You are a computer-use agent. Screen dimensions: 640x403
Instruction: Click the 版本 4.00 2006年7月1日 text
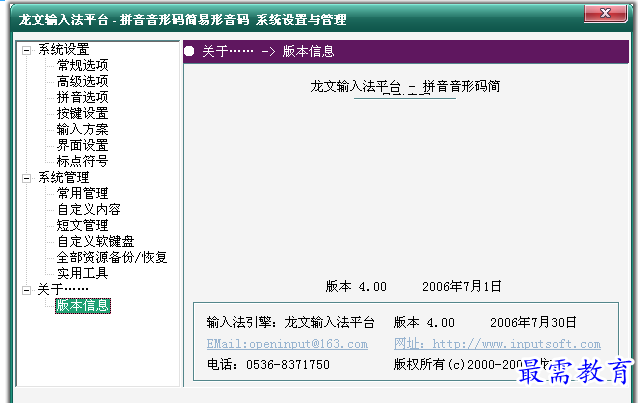tap(413, 286)
